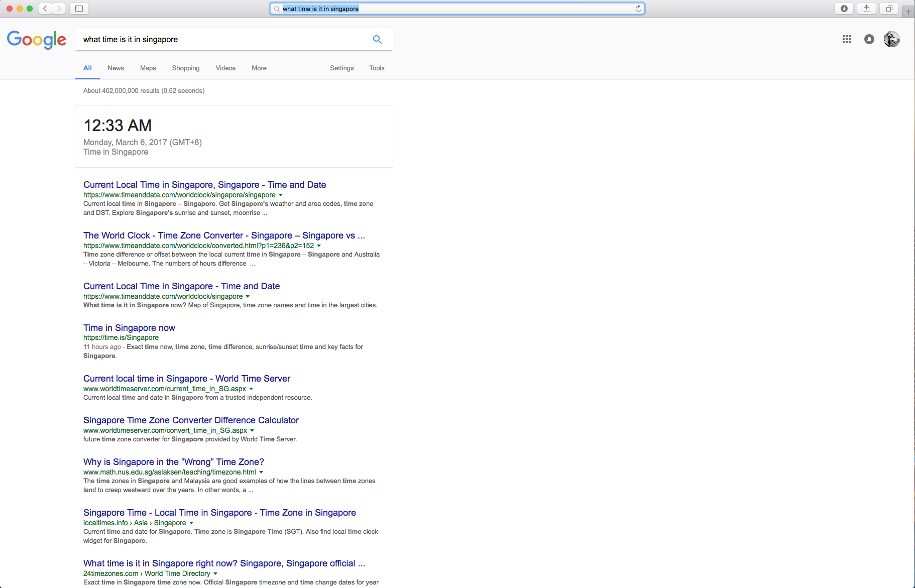Image resolution: width=915 pixels, height=588 pixels.
Task: Open a new tab with plus button
Action: tap(908, 12)
